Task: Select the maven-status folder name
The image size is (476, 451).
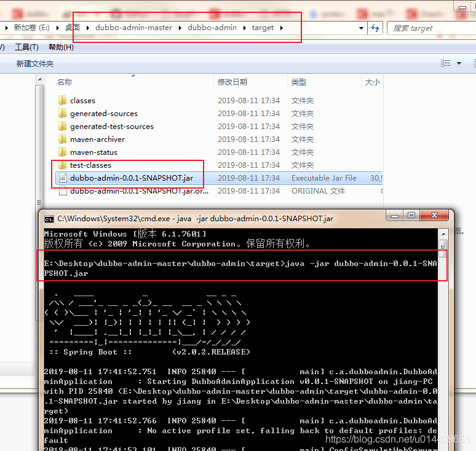Action: (93, 152)
